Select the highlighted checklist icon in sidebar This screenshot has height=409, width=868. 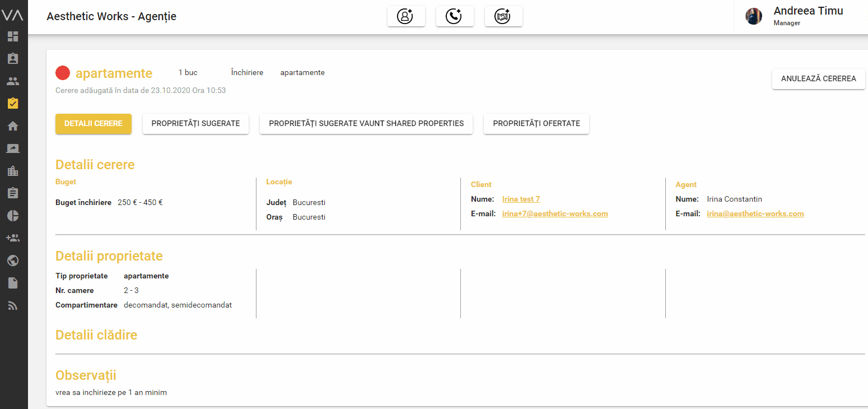click(13, 104)
